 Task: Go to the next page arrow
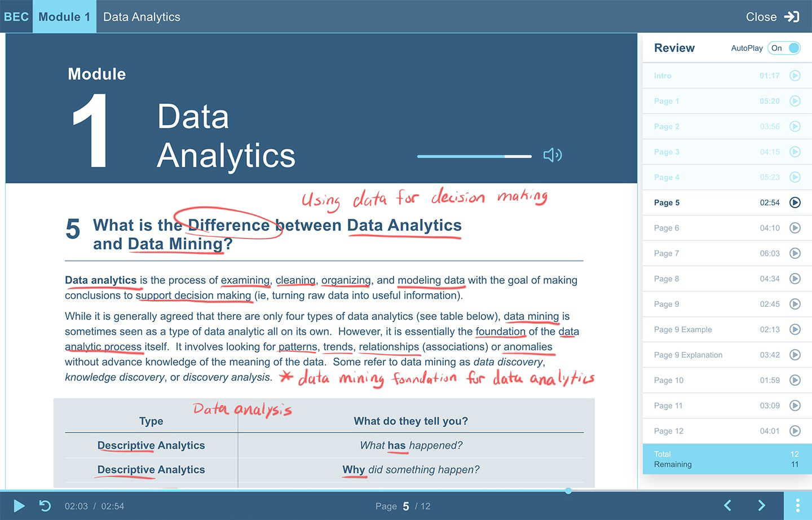761,505
